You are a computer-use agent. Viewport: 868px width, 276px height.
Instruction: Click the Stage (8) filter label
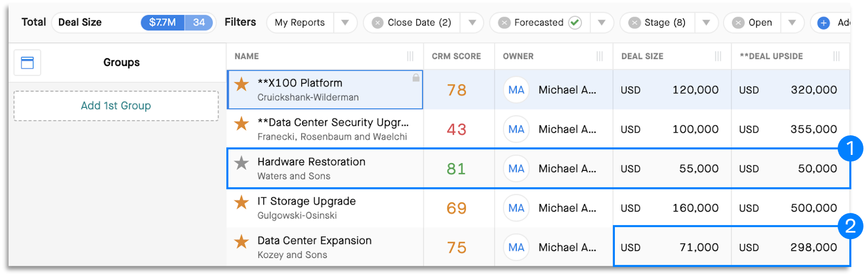665,23
